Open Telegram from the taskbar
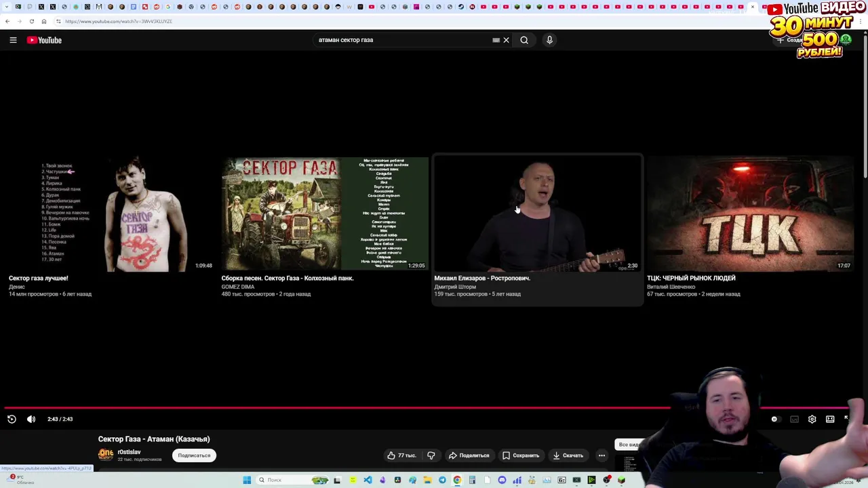 point(442,480)
